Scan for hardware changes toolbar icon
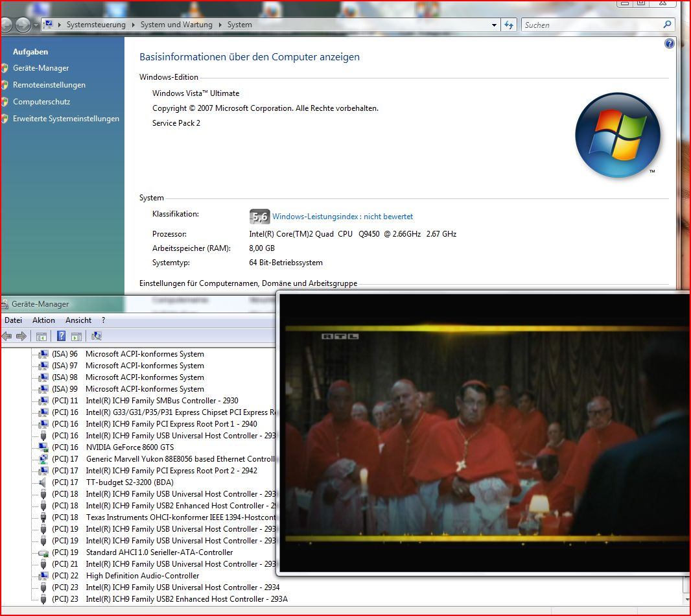The image size is (691, 616). (97, 337)
